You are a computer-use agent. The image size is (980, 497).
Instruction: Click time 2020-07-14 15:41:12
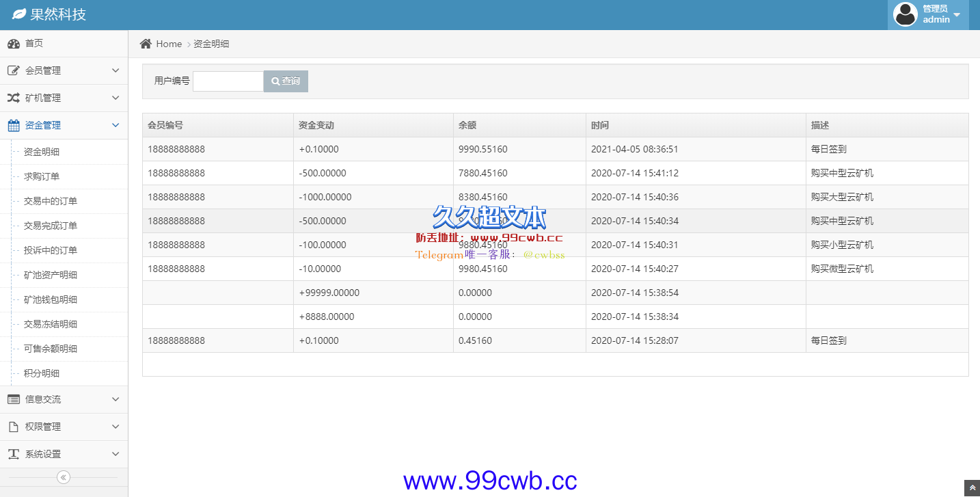[x=635, y=173]
